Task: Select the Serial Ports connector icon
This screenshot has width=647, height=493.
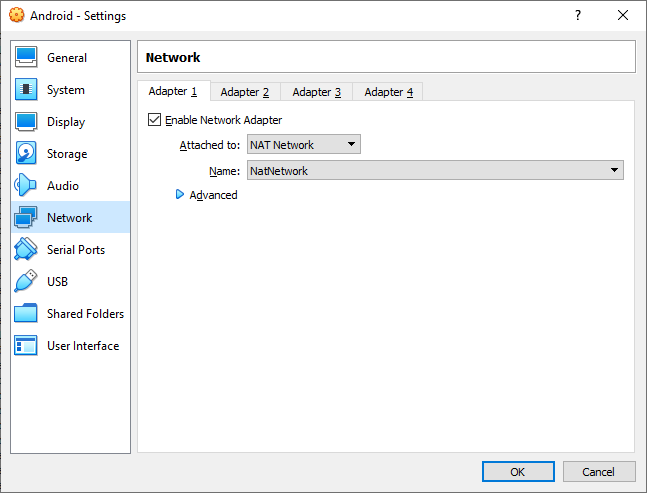Action: coord(26,249)
